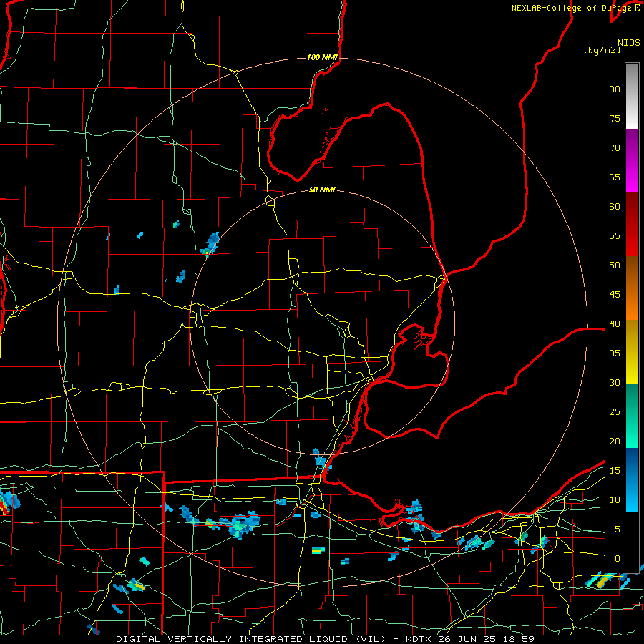The width and height of the screenshot is (644, 644).
Task: Click the 20 scale value
Action: click(615, 441)
